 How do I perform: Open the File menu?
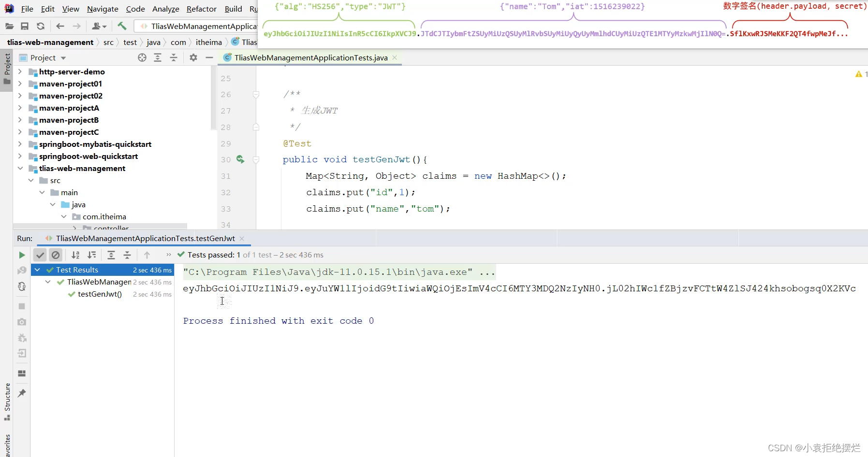click(27, 9)
